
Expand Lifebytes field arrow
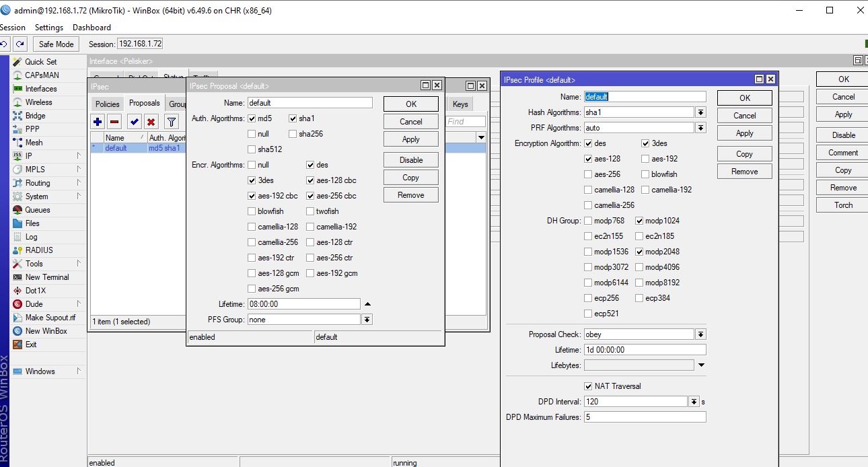(x=701, y=365)
